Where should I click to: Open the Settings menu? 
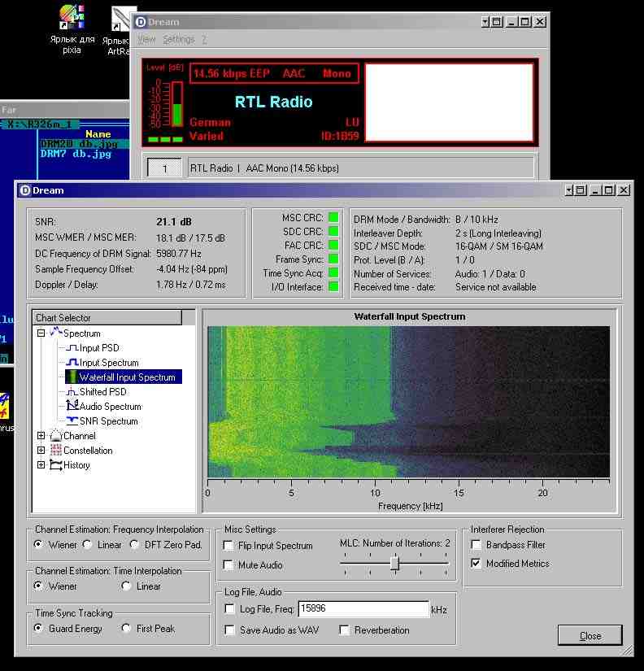(x=178, y=39)
